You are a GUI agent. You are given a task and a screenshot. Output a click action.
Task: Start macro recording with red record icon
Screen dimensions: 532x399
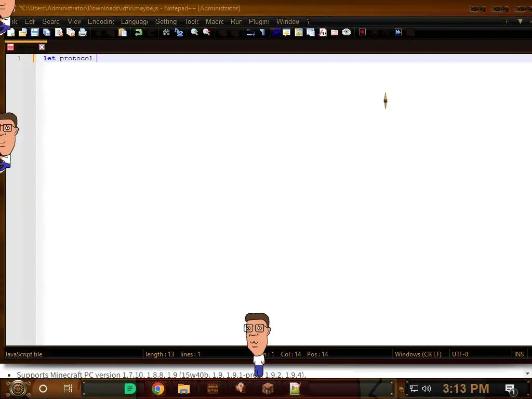tap(362, 32)
